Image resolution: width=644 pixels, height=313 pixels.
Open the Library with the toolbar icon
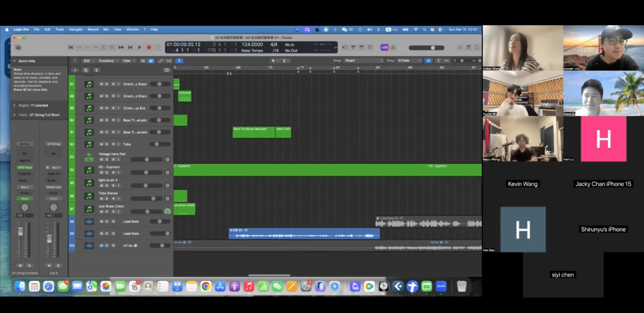[18, 47]
